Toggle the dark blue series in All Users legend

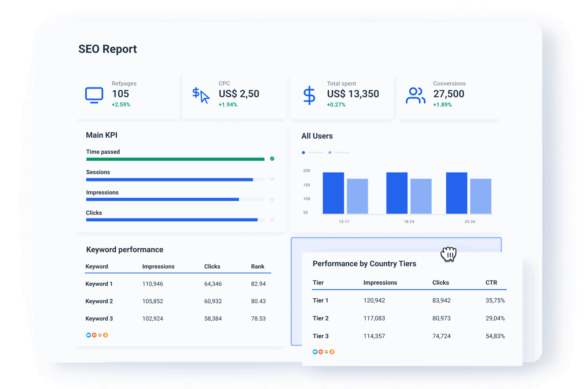pos(303,152)
